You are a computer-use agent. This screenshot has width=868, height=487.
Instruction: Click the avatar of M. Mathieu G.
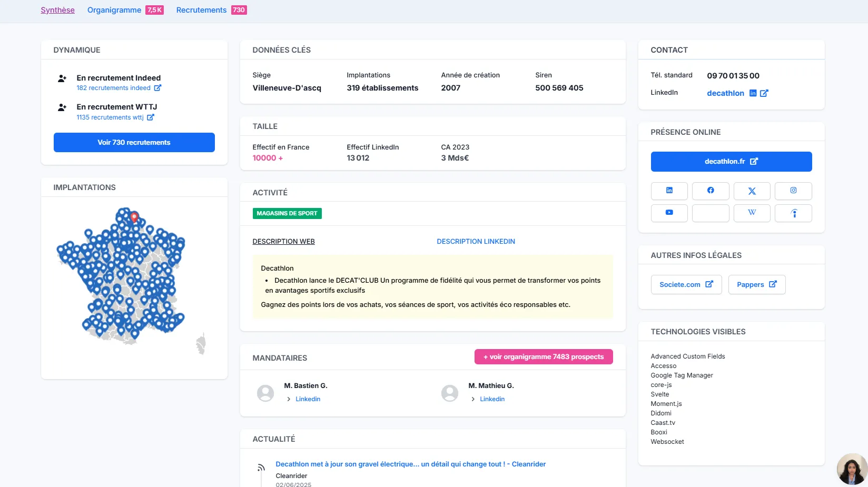[x=450, y=393]
